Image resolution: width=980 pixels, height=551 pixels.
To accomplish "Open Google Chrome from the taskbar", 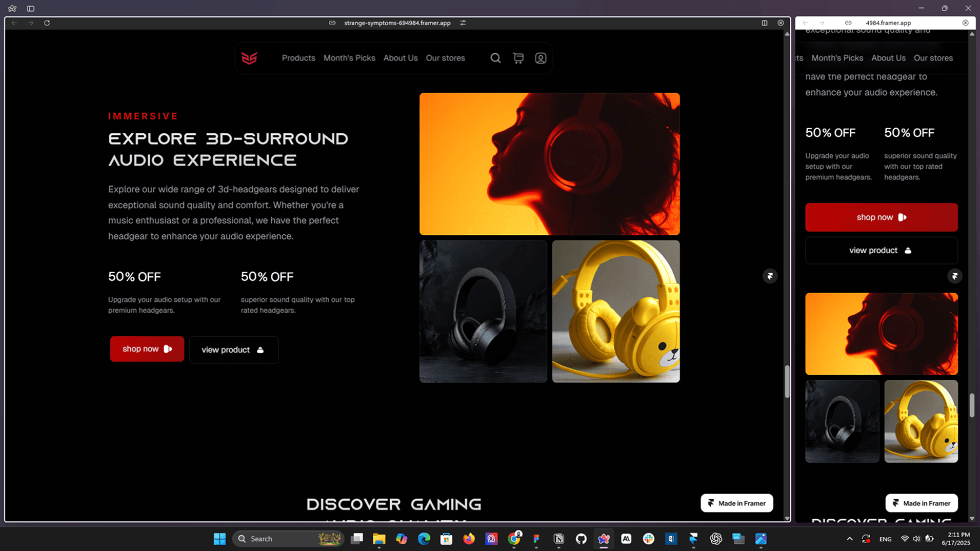I will pyautogui.click(x=514, y=539).
